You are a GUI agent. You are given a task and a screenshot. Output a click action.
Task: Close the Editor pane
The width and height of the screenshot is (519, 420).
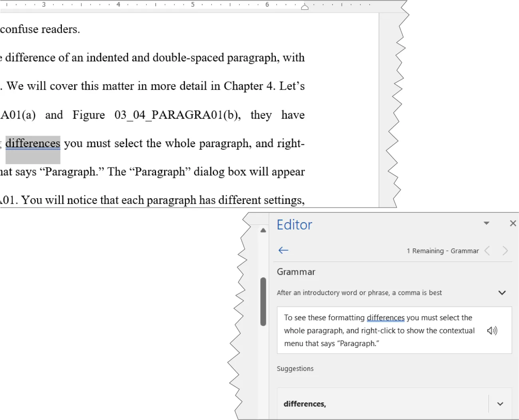tap(513, 223)
